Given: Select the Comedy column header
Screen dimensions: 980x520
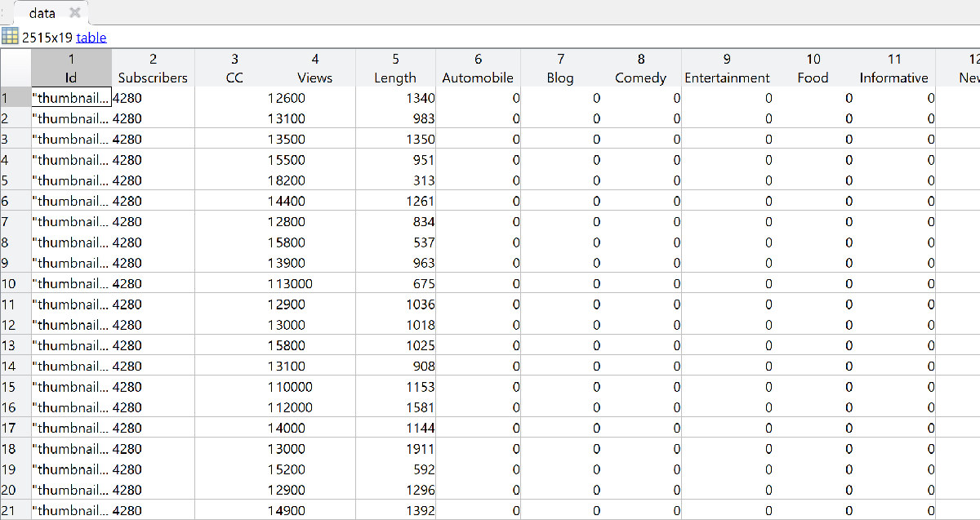Looking at the screenshot, I should tap(640, 69).
